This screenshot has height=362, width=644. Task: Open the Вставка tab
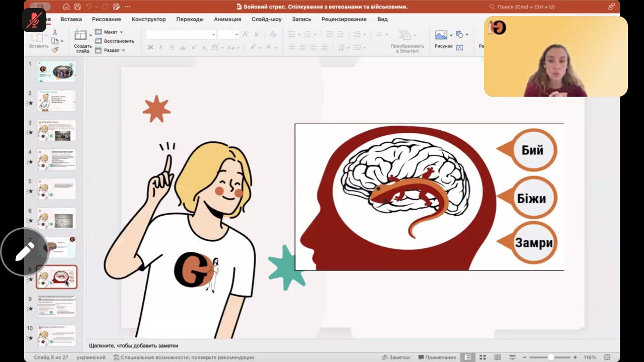[x=71, y=19]
